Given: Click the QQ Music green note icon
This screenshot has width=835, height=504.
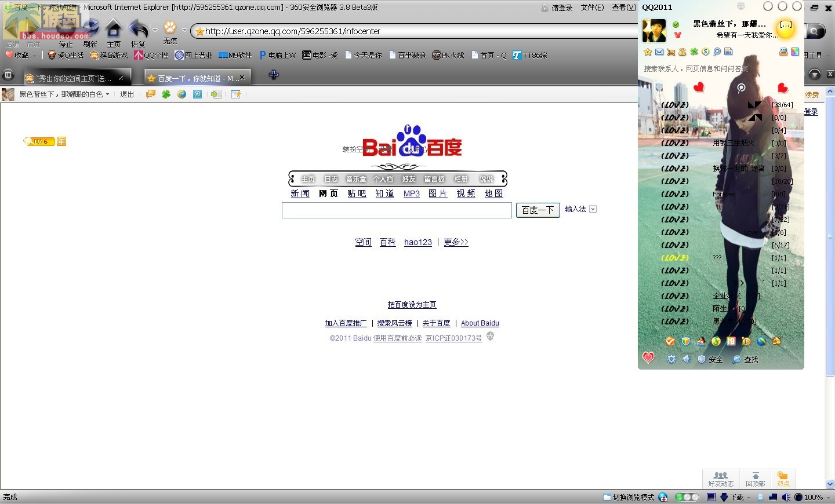Looking at the screenshot, I should click(x=716, y=342).
